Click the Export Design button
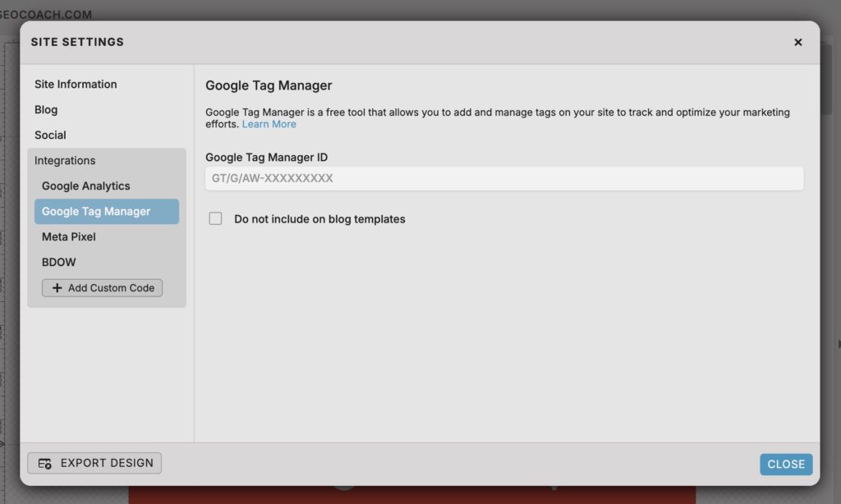 (x=94, y=463)
